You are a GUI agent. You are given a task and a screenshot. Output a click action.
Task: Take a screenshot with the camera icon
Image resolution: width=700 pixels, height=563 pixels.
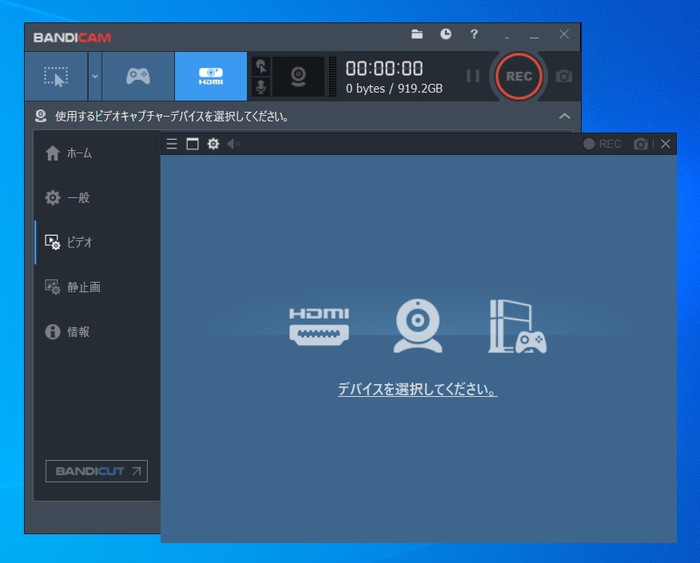564,76
